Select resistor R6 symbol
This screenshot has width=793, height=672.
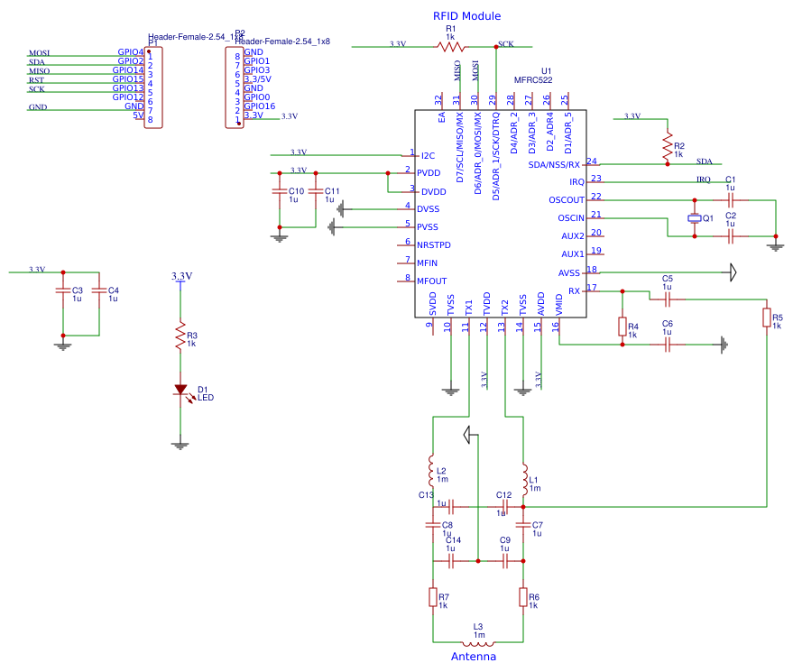click(523, 597)
